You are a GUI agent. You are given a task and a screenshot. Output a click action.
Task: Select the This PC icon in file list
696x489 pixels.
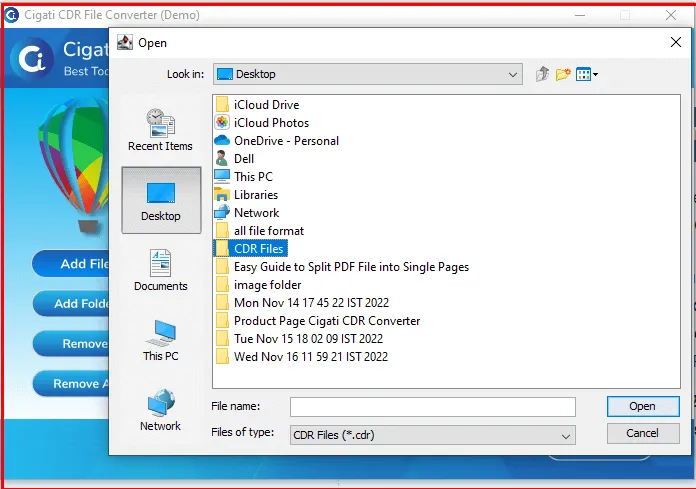click(222, 177)
